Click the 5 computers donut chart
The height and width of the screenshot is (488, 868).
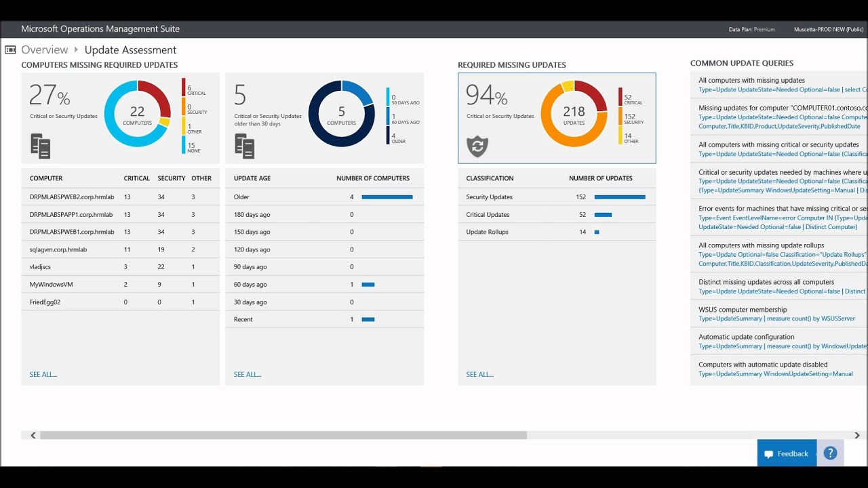341,113
